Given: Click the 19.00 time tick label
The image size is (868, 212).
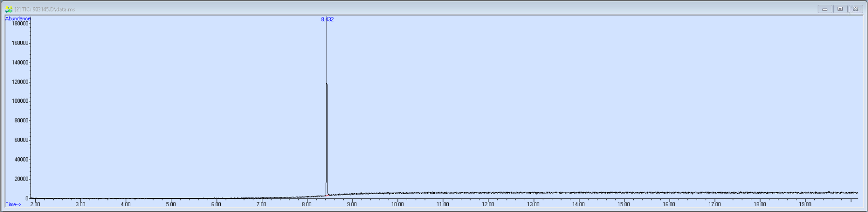Looking at the screenshot, I should [805, 204].
